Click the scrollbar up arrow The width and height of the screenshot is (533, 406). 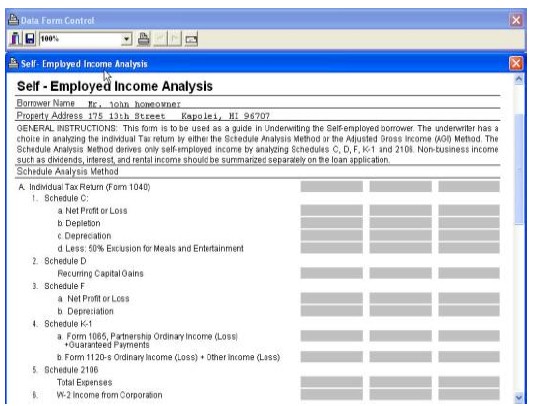point(519,80)
